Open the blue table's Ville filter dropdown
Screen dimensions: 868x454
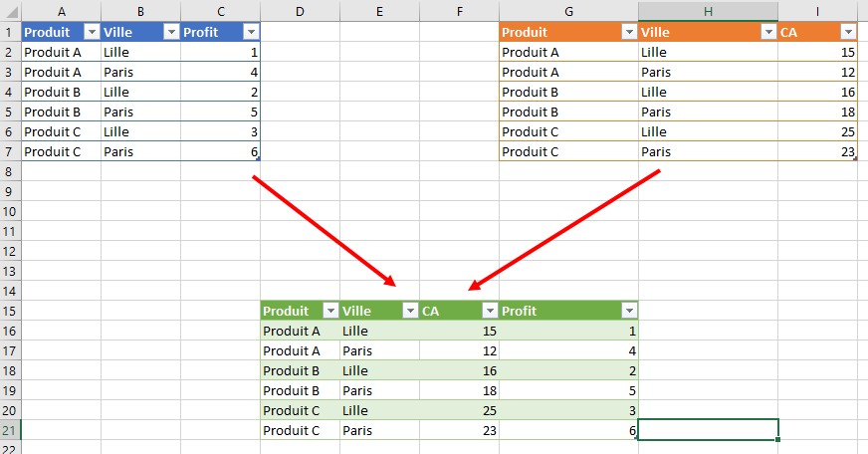170,32
